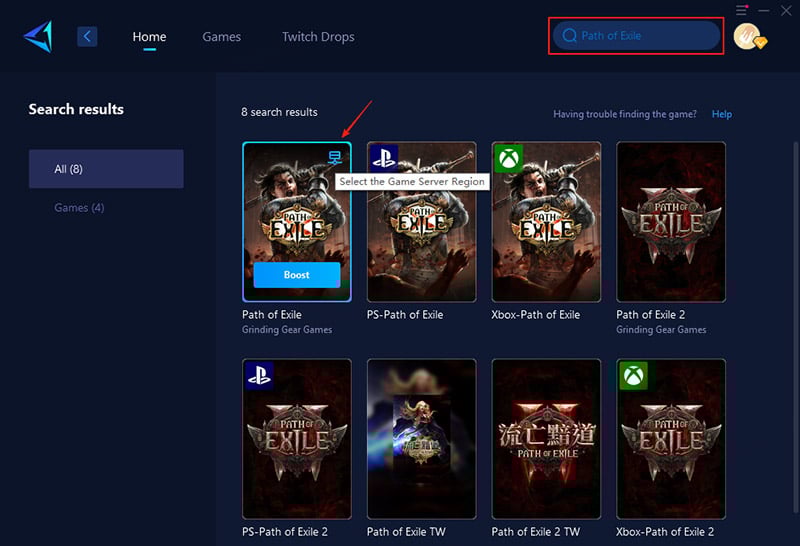The image size is (800, 546).
Task: Click the results list vertical scrollbar
Action: coord(795,327)
